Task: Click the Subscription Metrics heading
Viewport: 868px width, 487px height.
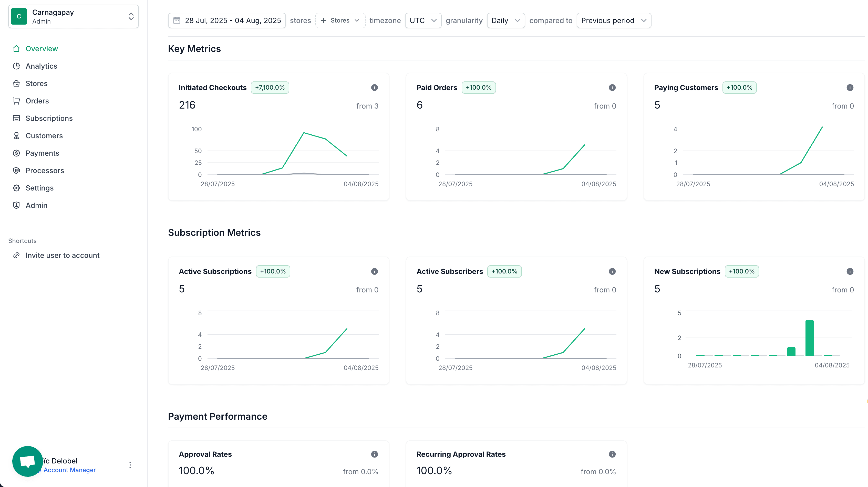Action: point(214,233)
